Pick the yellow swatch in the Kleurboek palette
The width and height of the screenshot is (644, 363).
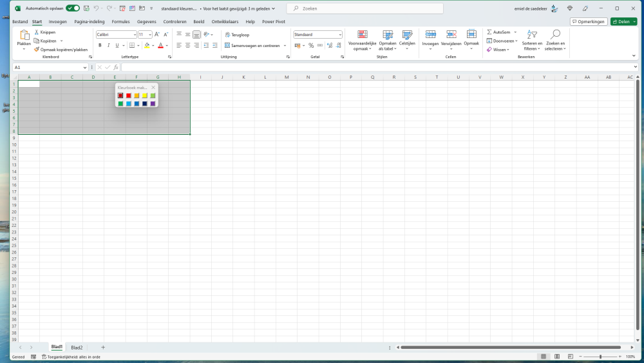point(145,95)
